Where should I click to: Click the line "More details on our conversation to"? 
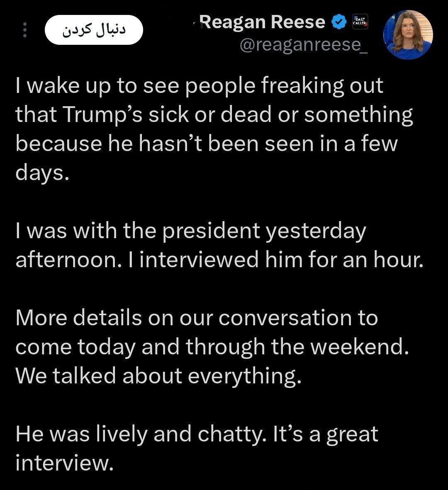tap(197, 318)
